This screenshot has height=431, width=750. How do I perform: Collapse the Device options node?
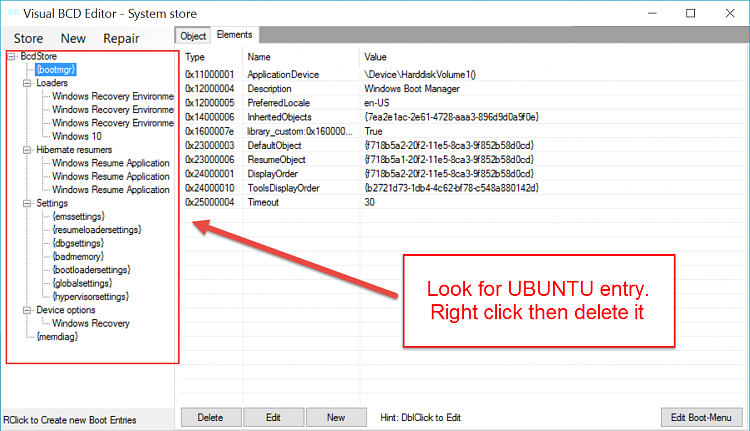point(27,310)
